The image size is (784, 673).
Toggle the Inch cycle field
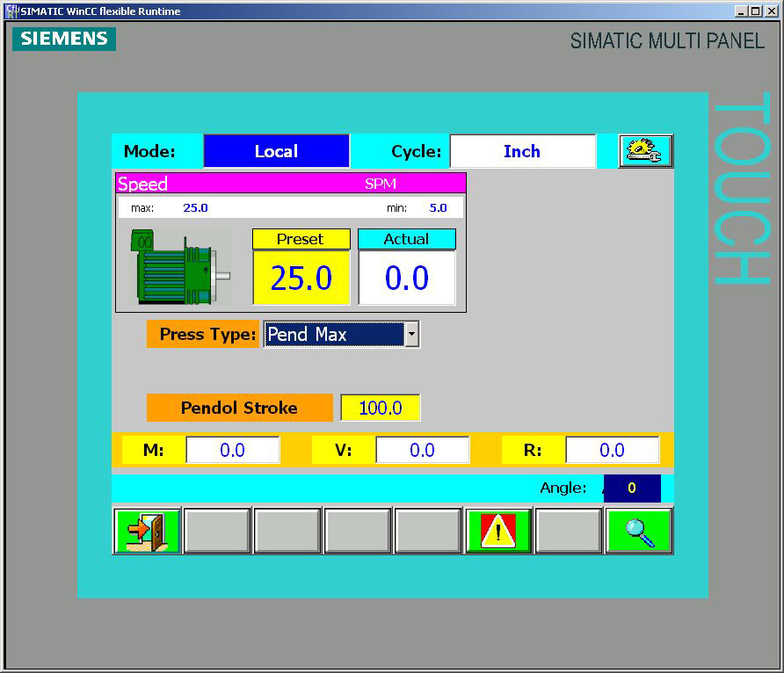522,151
